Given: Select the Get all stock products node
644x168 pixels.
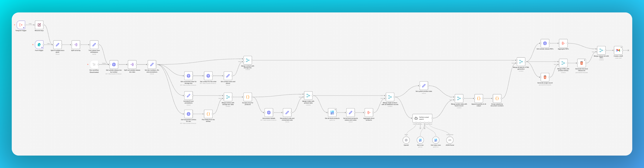Looking at the screenshot, I should (332, 113).
